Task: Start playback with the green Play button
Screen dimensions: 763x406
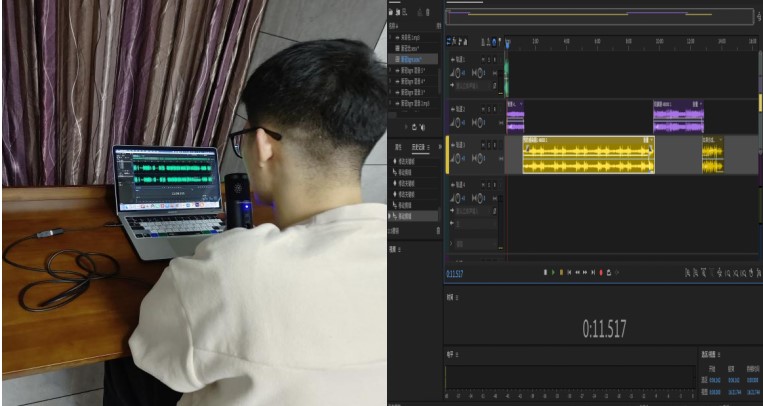Action: tap(553, 273)
